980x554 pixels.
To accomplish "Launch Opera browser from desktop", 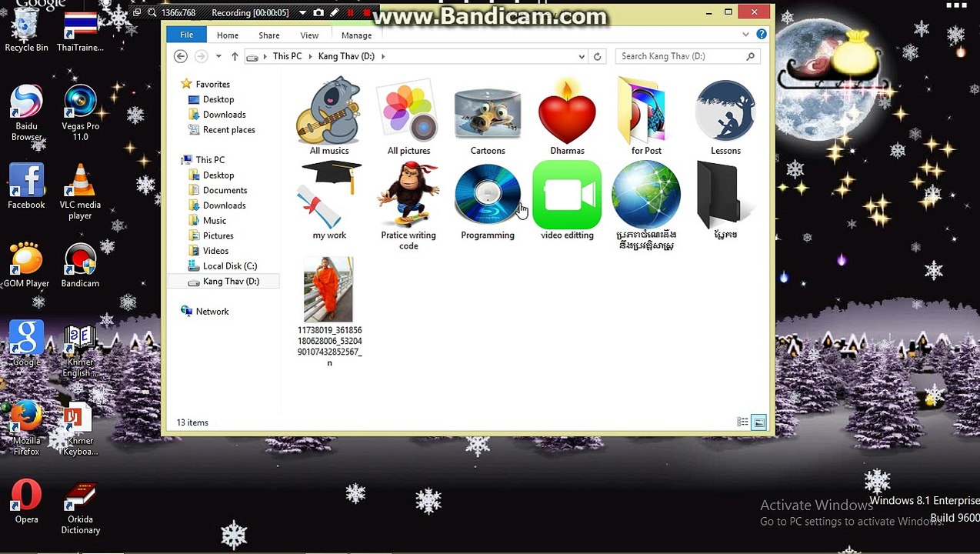I will pyautogui.click(x=26, y=502).
